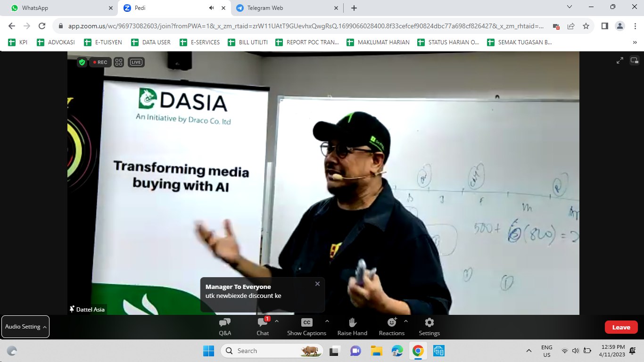
Task: View site information lock icon
Action: tap(60, 26)
